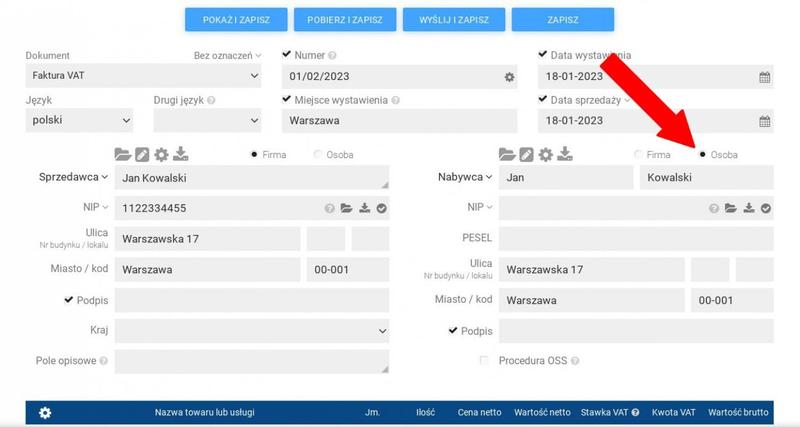Open calendar for Data wystawienia
Viewport: 800px width, 427px height.
point(765,77)
